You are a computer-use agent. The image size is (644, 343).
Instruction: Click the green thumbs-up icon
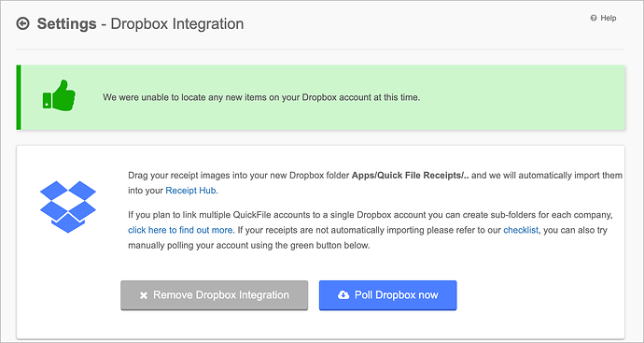coord(59,95)
